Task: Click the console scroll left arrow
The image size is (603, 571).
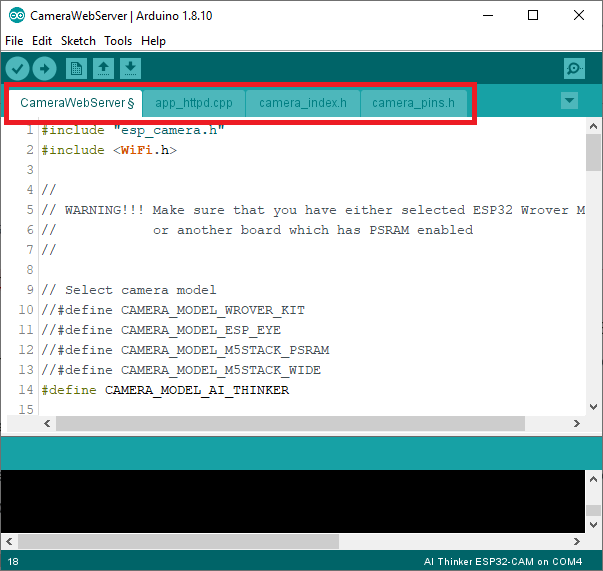Action: tap(9, 541)
